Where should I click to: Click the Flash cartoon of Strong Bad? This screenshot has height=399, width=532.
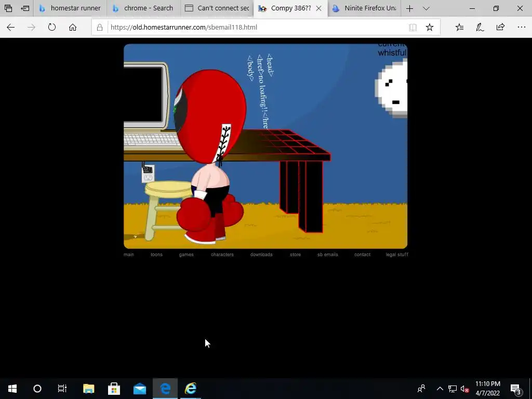(265, 146)
